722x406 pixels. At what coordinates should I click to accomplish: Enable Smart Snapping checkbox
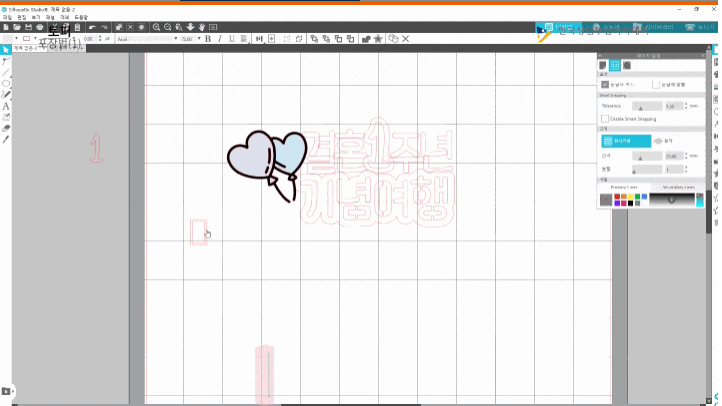[605, 119]
